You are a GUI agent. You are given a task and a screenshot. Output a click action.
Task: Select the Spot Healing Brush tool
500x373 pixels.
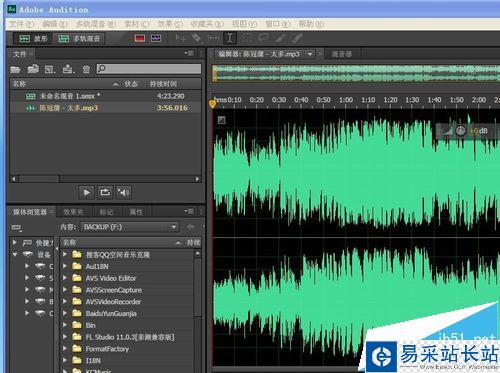click(x=298, y=38)
